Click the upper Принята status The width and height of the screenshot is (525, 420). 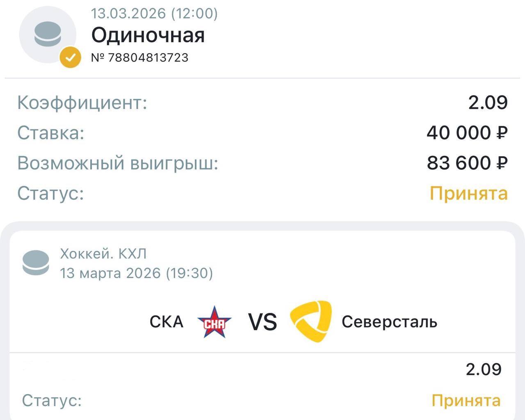[468, 193]
